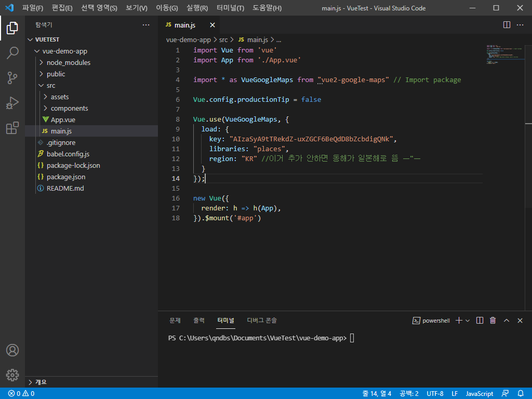Viewport: 532px width, 399px height.
Task: Open the terminal launch profile dropdown arrow
Action: pyautogui.click(x=468, y=321)
